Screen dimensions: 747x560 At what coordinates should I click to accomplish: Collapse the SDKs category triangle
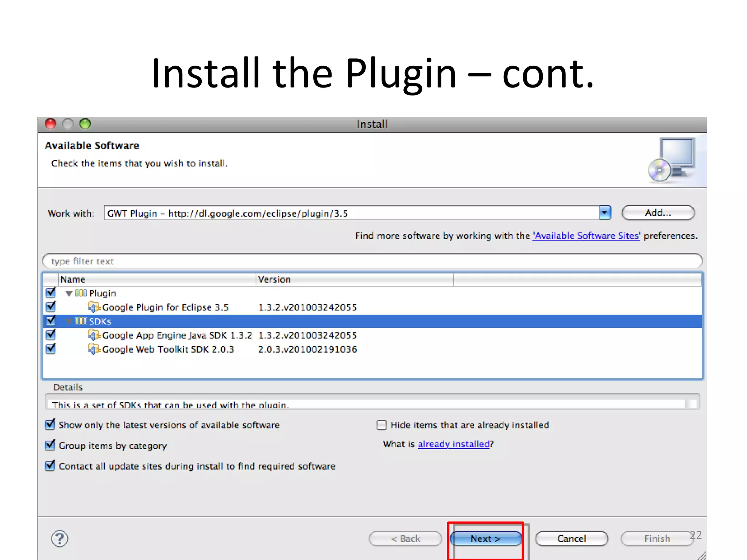69,322
